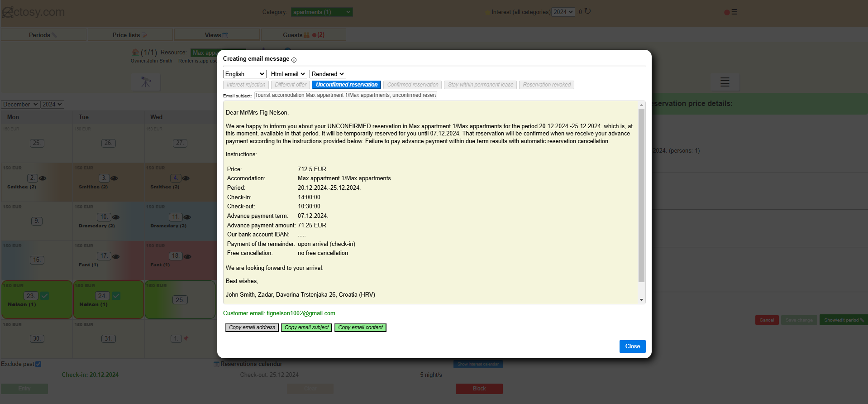Click the pin icon on day 1
Image resolution: width=868 pixels, height=404 pixels.
click(186, 338)
